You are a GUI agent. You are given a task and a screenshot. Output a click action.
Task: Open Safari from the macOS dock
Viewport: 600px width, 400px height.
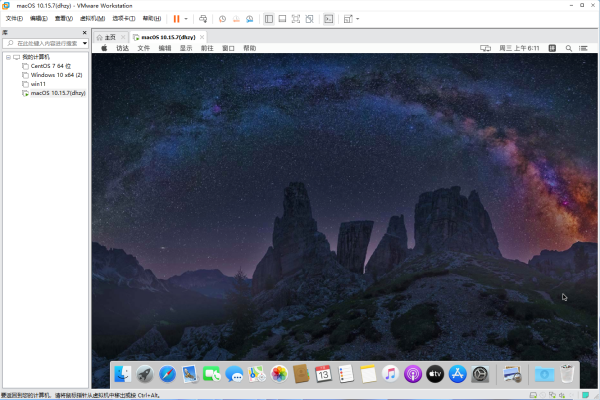[167, 374]
